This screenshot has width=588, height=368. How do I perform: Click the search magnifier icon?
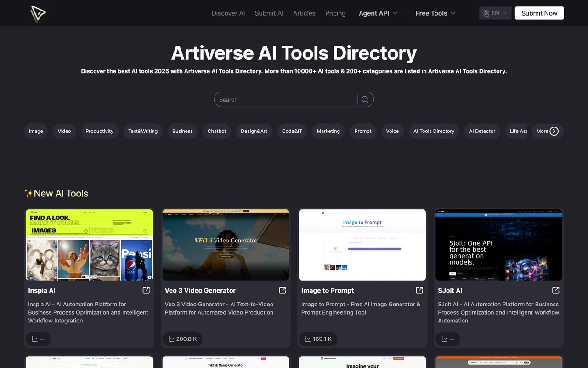point(365,99)
